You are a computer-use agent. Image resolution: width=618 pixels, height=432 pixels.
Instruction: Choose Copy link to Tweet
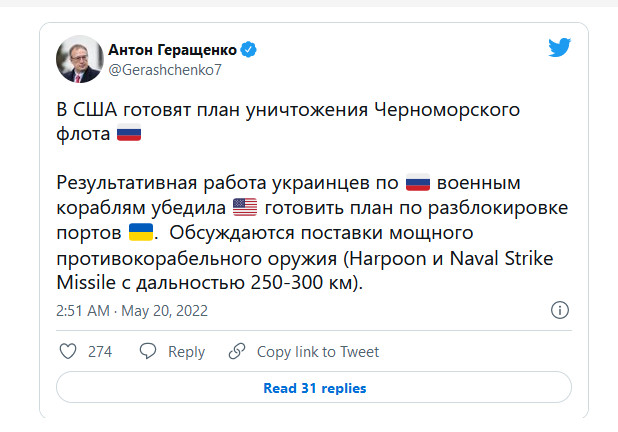tap(318, 351)
